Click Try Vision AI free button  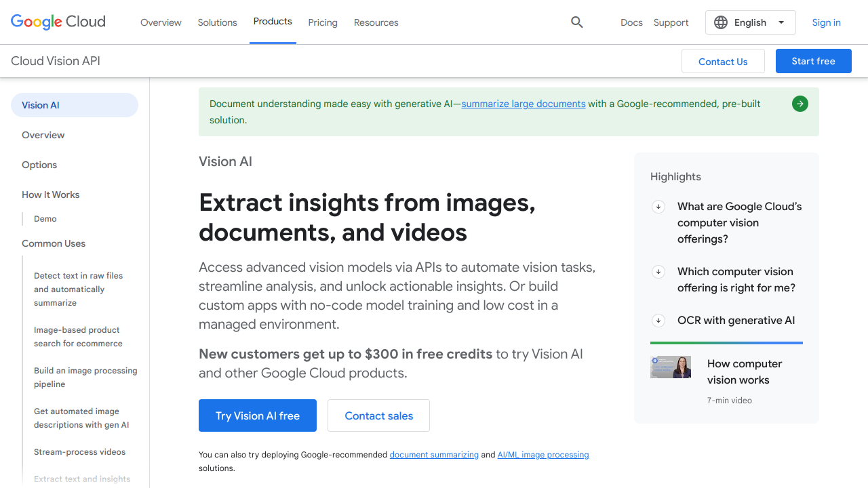coord(258,415)
